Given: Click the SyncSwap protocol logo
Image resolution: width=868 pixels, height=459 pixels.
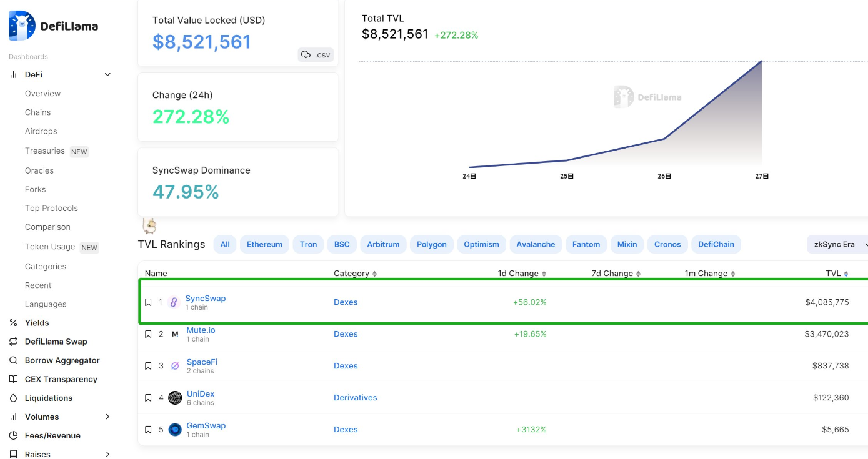Looking at the screenshot, I should [x=174, y=302].
